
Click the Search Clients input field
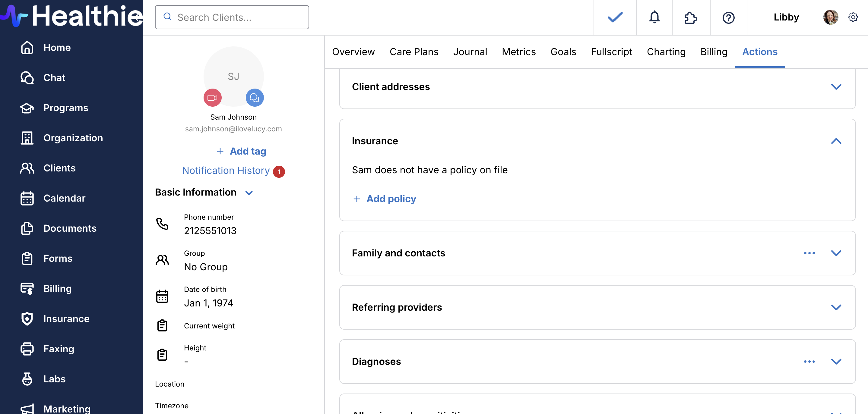(232, 17)
